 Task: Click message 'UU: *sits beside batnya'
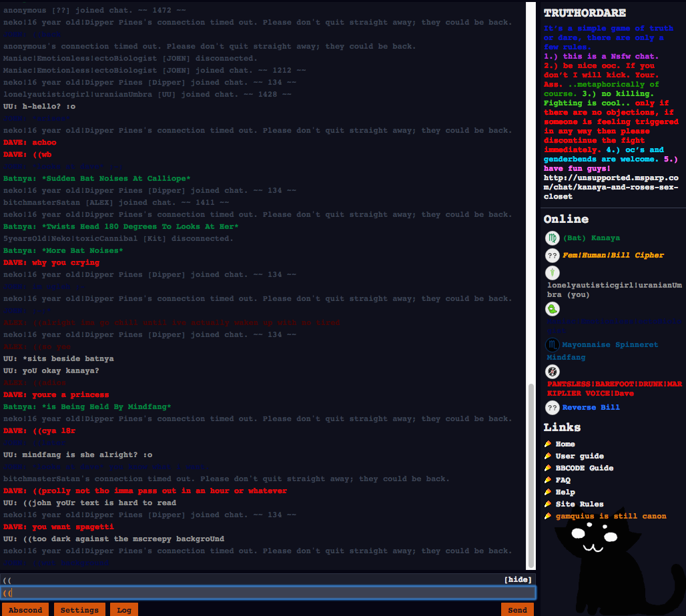[x=58, y=359]
